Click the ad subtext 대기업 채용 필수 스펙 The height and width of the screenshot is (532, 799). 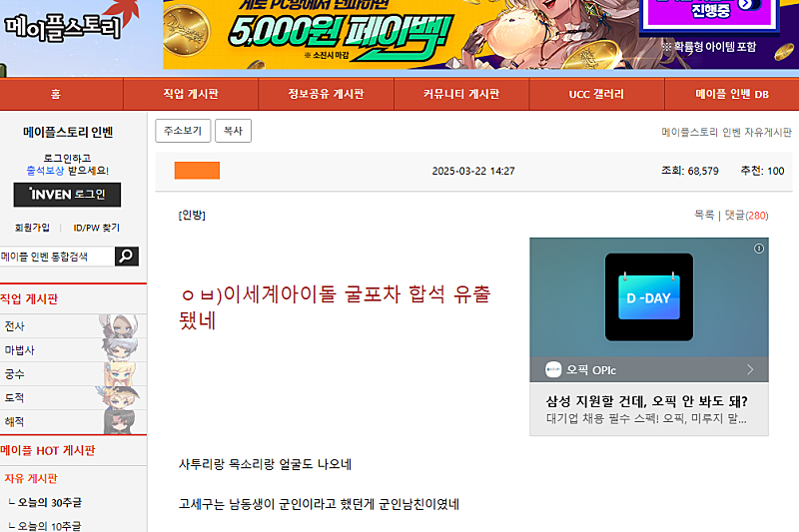pyautogui.click(x=646, y=419)
